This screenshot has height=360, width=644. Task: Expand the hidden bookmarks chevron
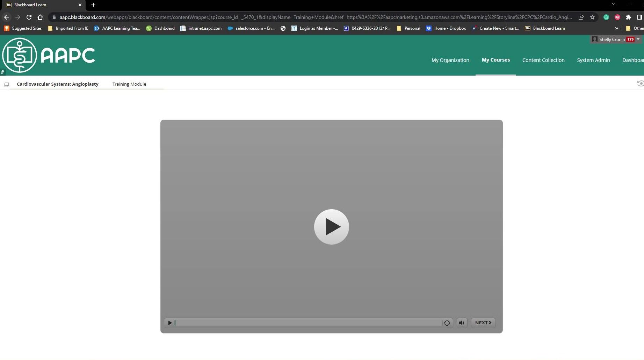pos(616,28)
